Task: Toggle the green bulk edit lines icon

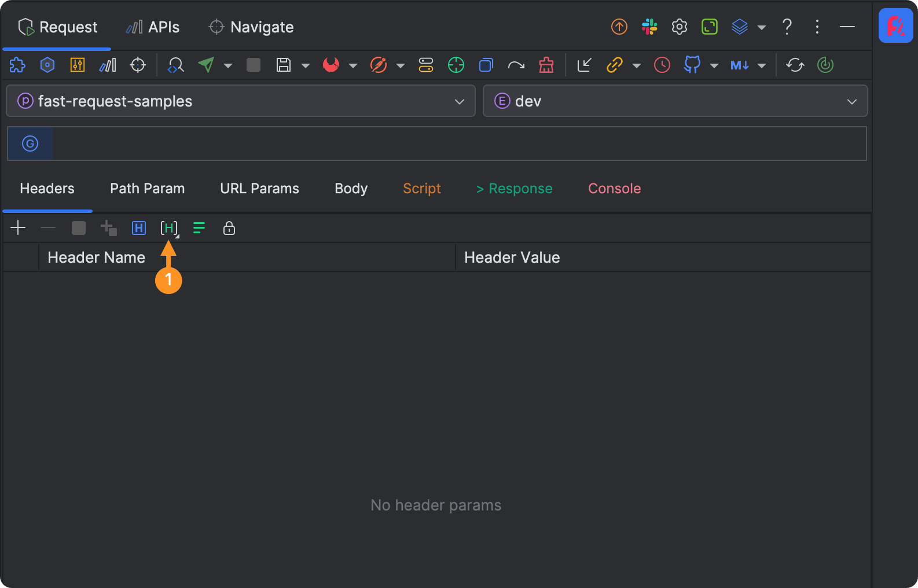Action: (x=199, y=228)
